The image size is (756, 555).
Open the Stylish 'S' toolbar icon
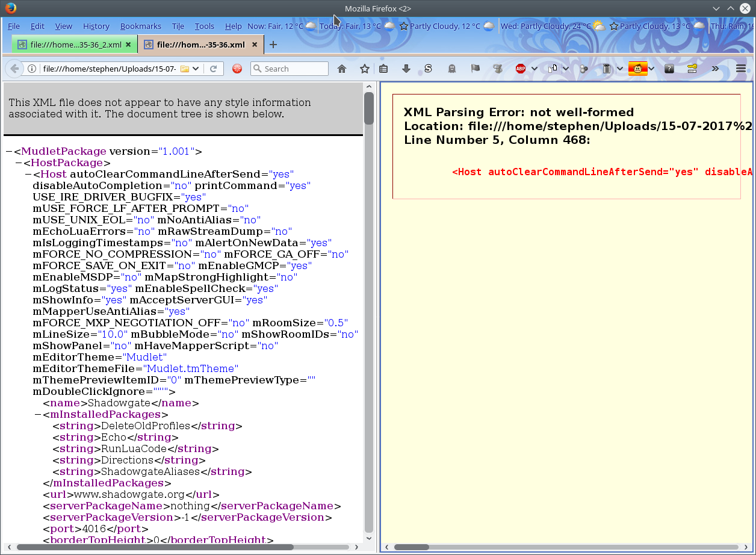pyautogui.click(x=428, y=69)
